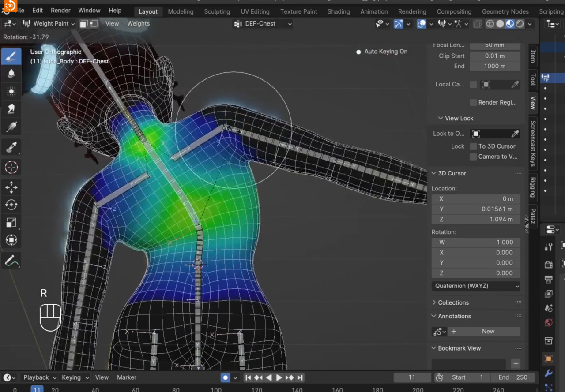Pick the Annotate pencil tool

[x=11, y=261]
